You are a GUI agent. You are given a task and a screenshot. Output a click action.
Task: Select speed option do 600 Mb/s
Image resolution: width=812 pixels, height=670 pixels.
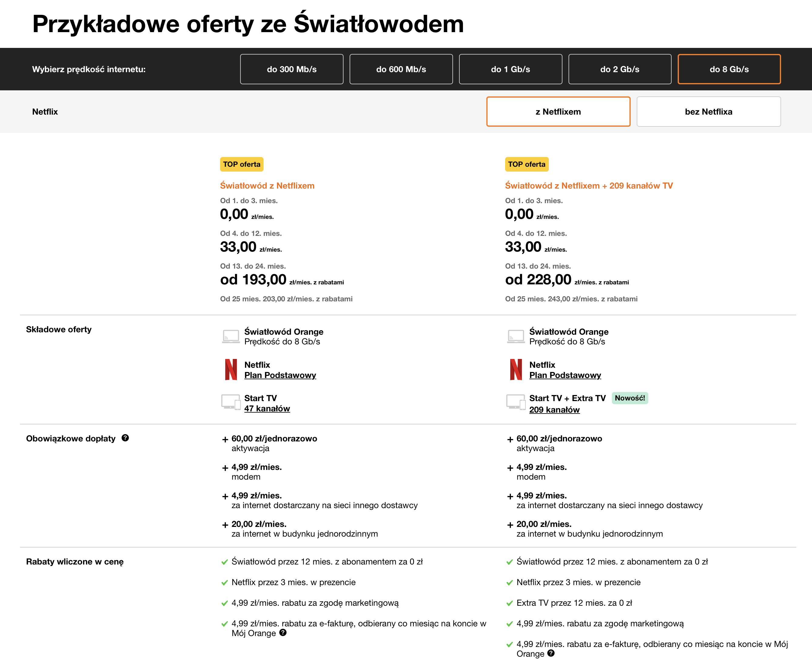coord(401,69)
